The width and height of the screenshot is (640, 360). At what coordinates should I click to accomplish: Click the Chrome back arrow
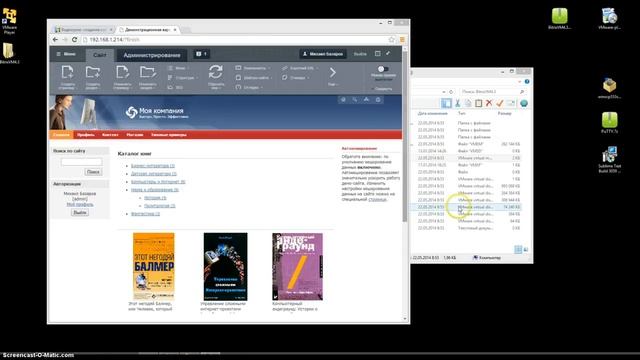click(56, 40)
